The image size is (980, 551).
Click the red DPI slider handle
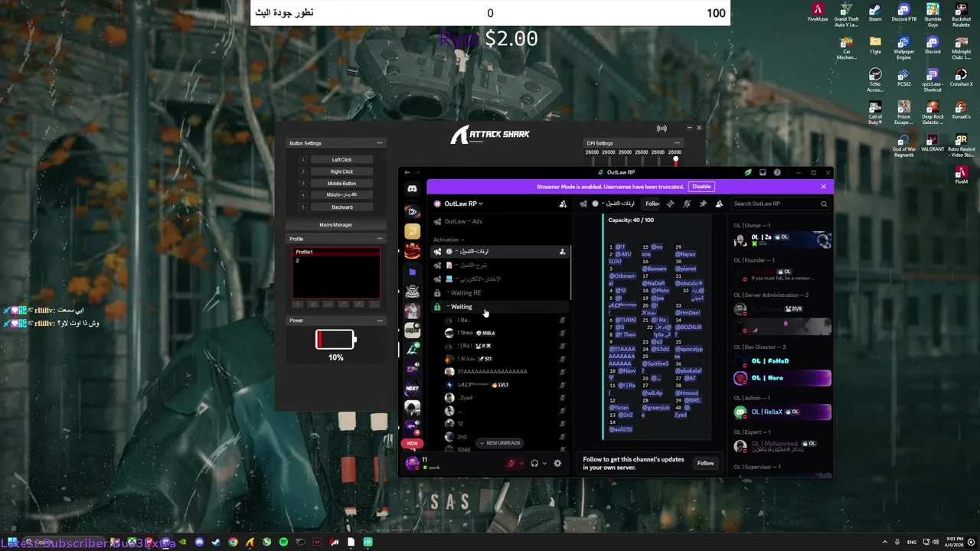tap(675, 161)
